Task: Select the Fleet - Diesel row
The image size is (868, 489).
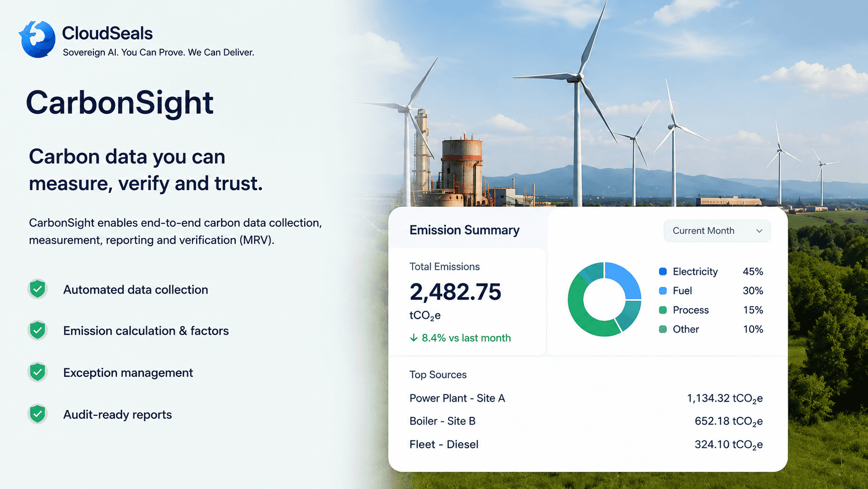Action: [586, 444]
